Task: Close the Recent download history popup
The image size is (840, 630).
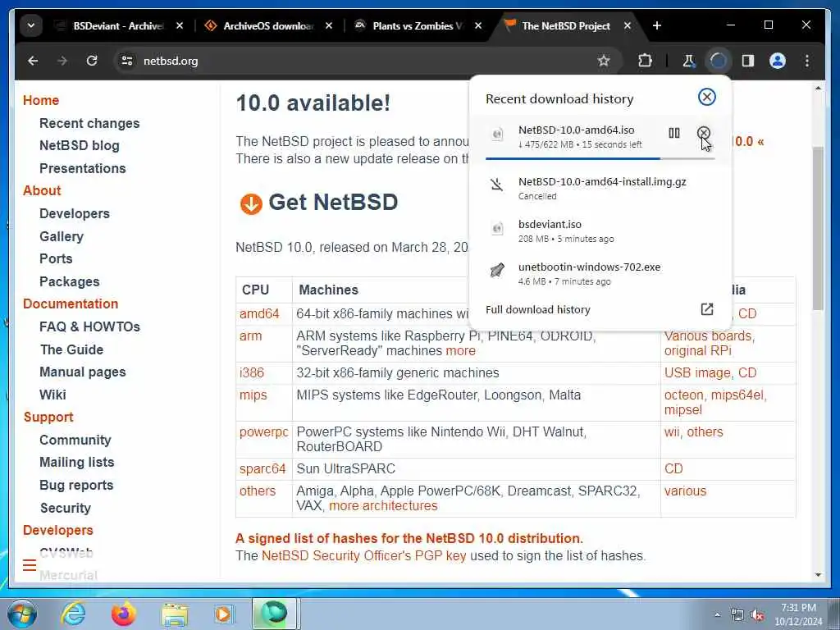Action: (706, 97)
